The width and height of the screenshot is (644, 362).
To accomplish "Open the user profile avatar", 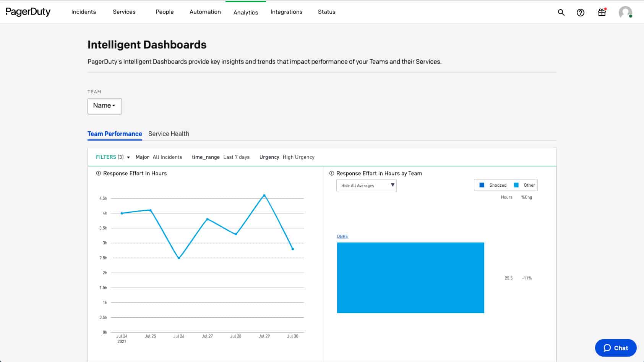I will click(x=625, y=12).
